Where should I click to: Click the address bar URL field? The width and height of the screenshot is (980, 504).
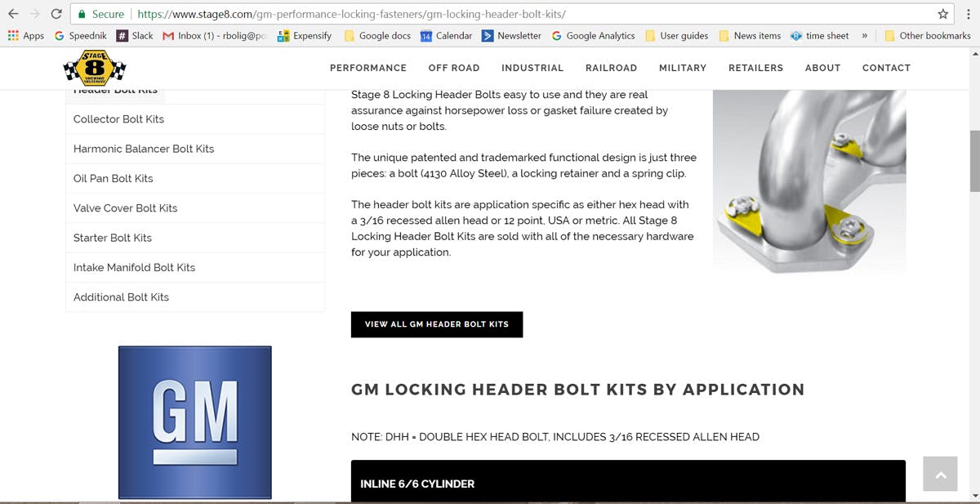click(x=523, y=14)
